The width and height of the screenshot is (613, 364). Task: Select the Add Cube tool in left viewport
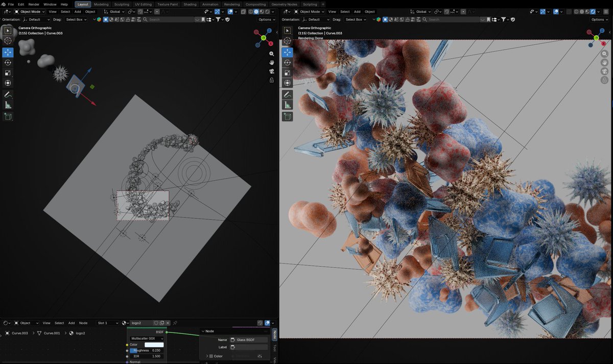[8, 117]
